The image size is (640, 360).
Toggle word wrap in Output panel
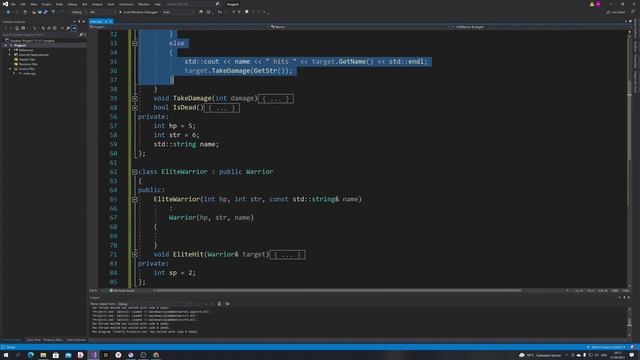coord(227,304)
